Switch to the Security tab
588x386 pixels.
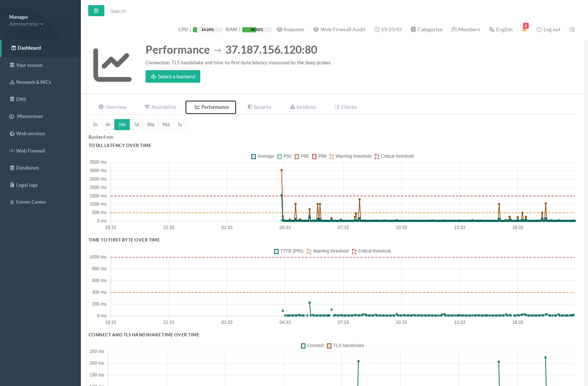click(259, 107)
